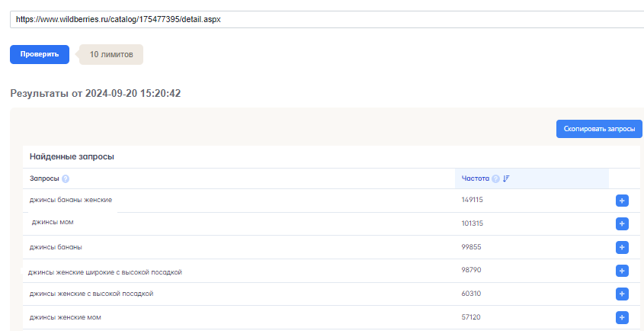The image size is (644, 331).
Task: Open help icon next to Запросы header
Action: (x=66, y=179)
